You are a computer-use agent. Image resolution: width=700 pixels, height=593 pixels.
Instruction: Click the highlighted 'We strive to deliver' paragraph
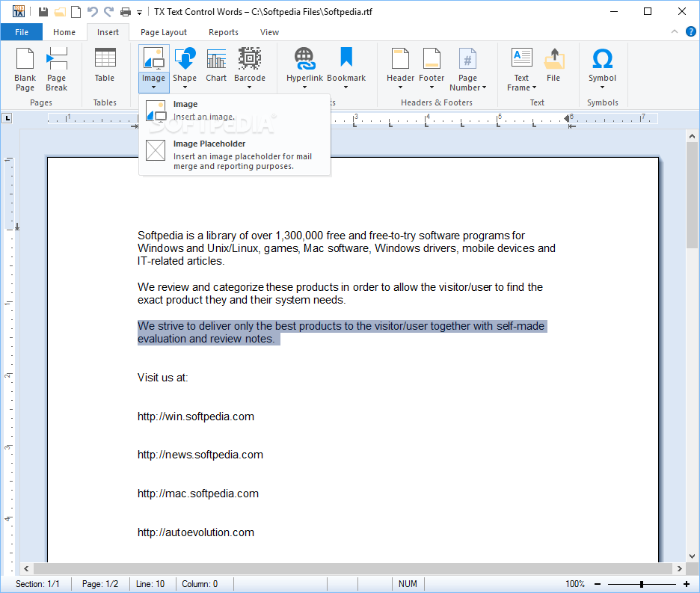click(342, 333)
